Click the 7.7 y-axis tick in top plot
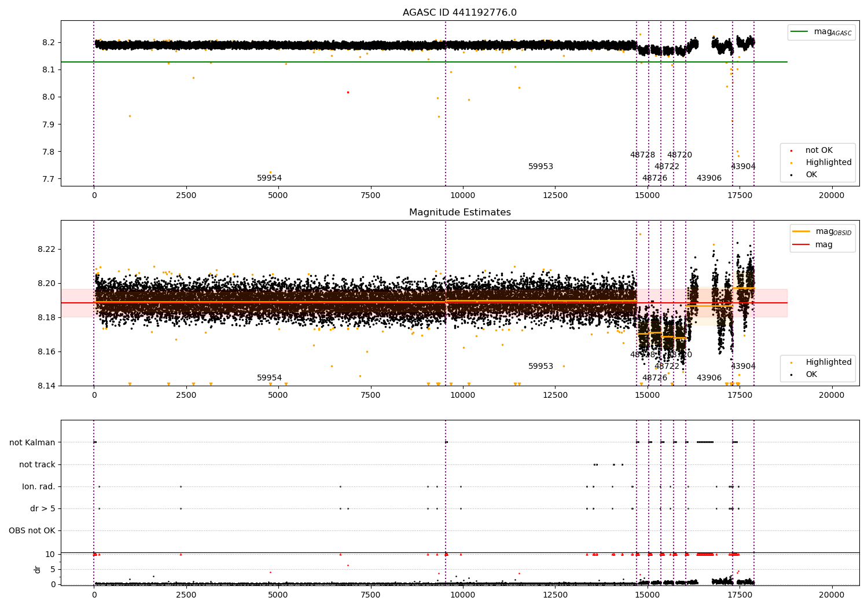Image resolution: width=868 pixels, height=608 pixels. coord(49,179)
